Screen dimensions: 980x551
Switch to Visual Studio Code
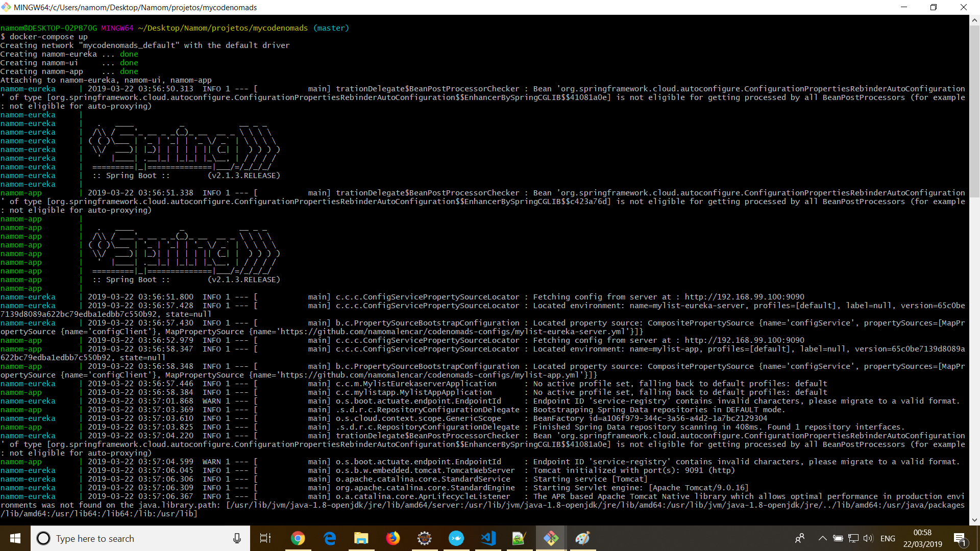[x=488, y=538]
